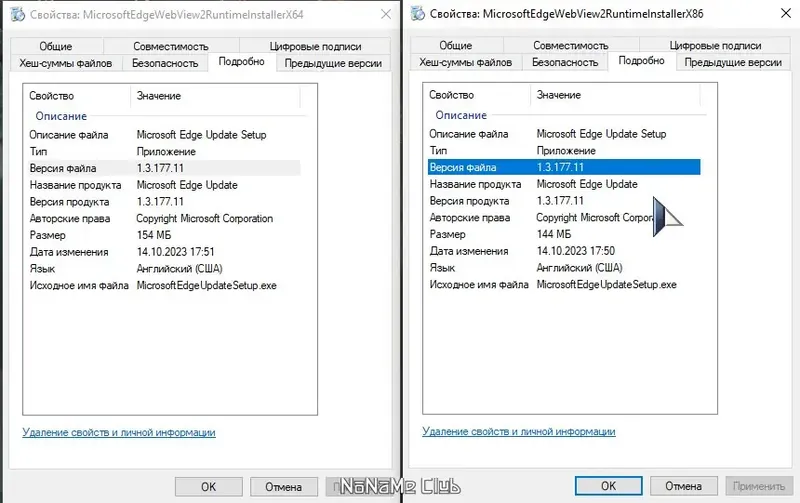Select Тип row in X86 window
Image resolution: width=800 pixels, height=503 pixels.
click(564, 150)
